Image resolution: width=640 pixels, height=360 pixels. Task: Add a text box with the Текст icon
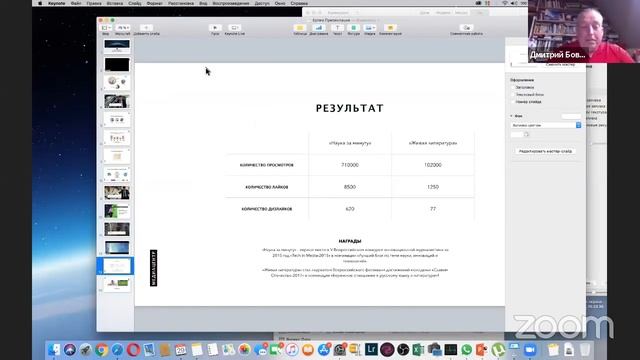click(337, 28)
